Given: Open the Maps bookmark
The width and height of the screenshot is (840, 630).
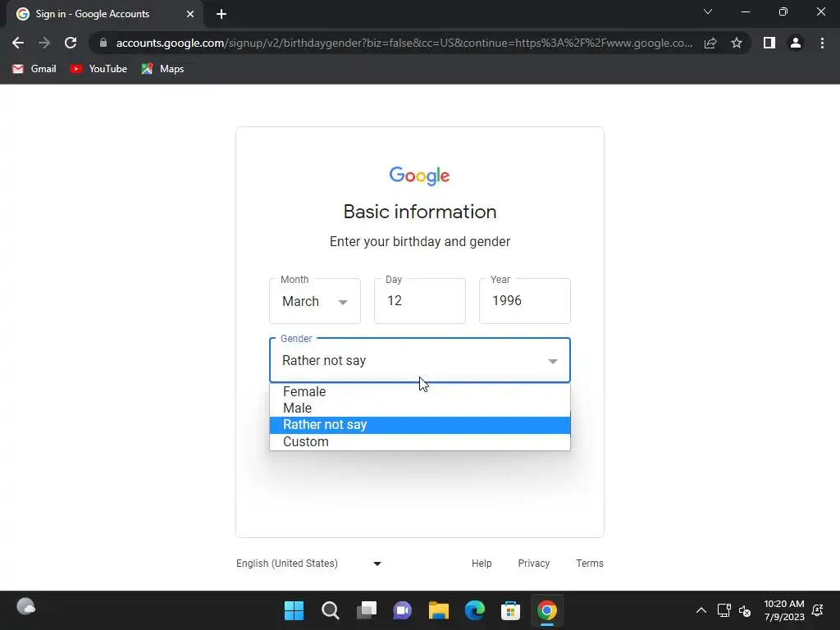Looking at the screenshot, I should coord(163,69).
